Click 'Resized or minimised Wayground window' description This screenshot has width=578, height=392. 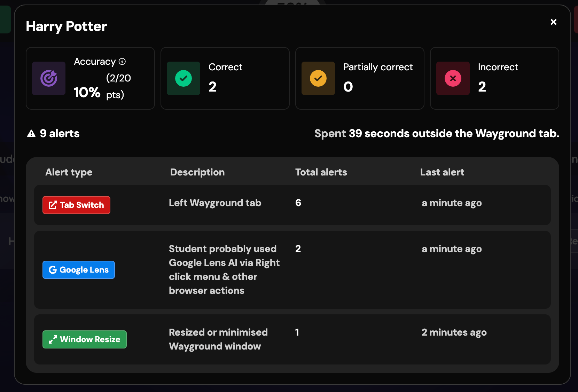click(218, 339)
